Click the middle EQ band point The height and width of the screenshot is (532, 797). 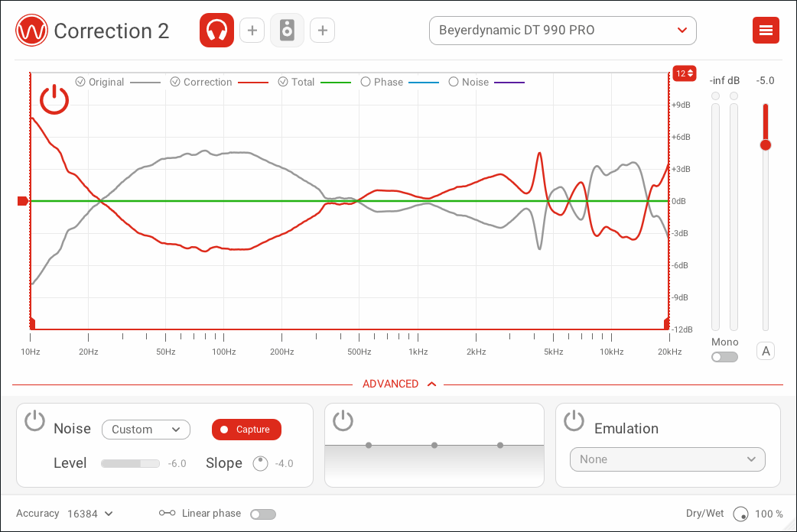[x=434, y=445]
